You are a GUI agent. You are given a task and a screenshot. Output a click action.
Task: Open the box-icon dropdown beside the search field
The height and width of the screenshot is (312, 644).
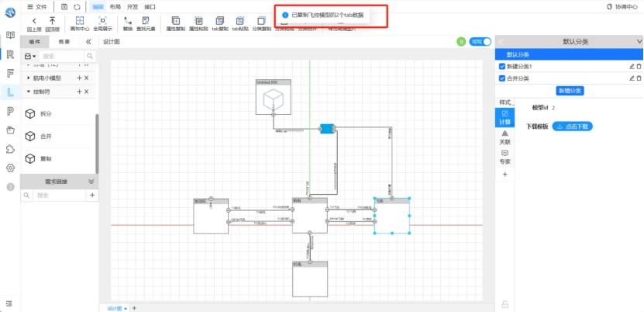click(x=30, y=57)
